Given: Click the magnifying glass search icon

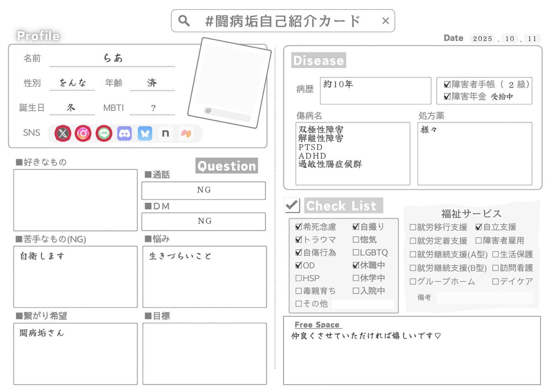Looking at the screenshot, I should click(x=184, y=21).
